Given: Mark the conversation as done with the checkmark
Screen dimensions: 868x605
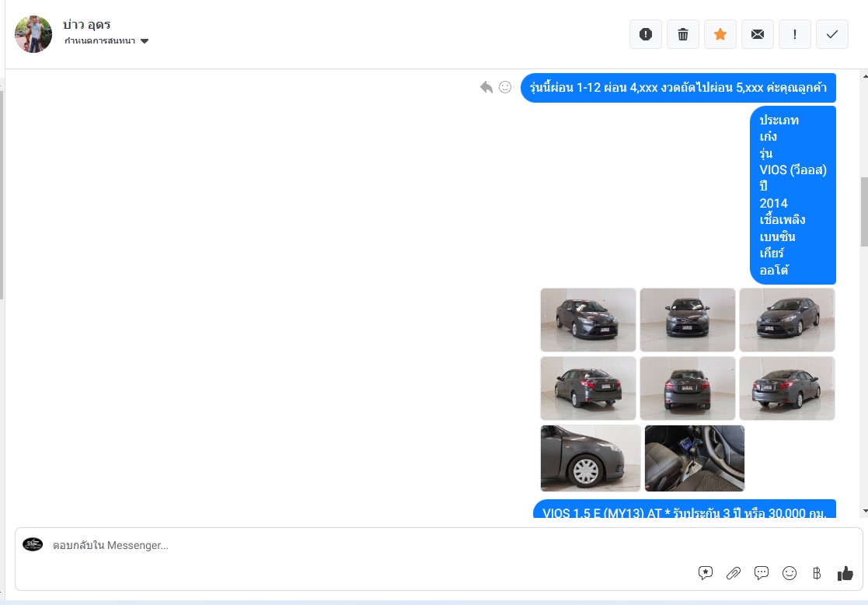Looking at the screenshot, I should 832,34.
